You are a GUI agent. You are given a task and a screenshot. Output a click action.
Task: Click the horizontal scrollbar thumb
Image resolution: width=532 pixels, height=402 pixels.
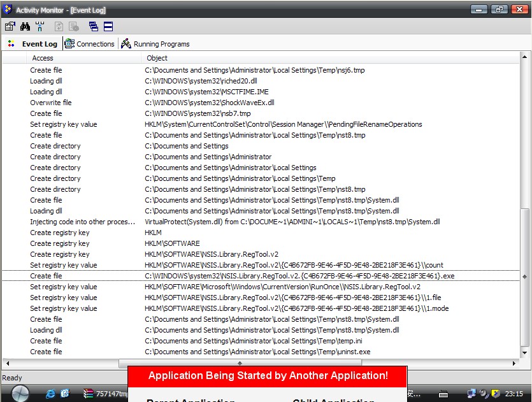pos(240,363)
